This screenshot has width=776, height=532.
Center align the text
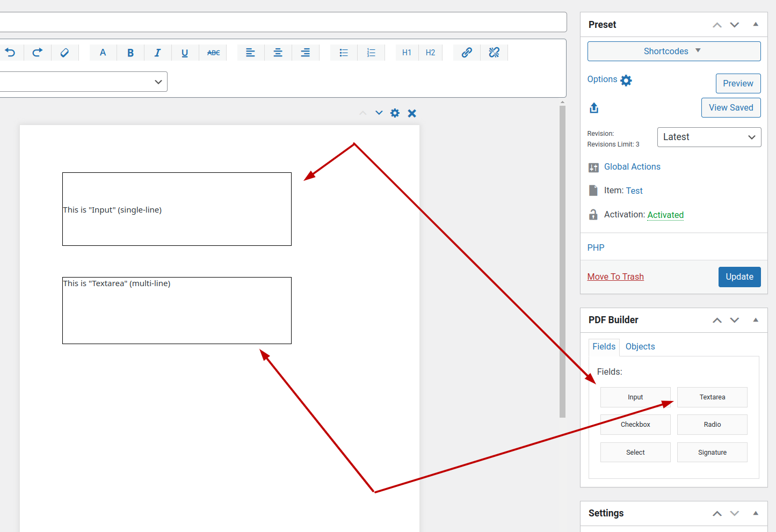278,53
